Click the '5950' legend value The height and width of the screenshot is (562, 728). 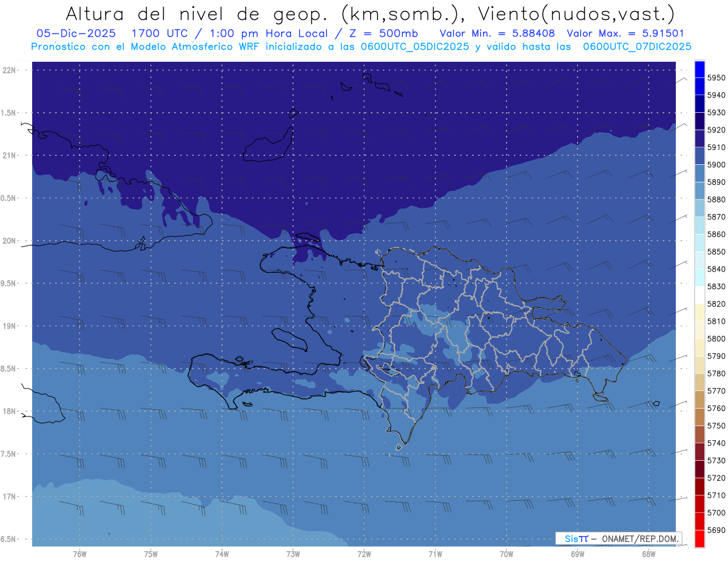point(716,78)
